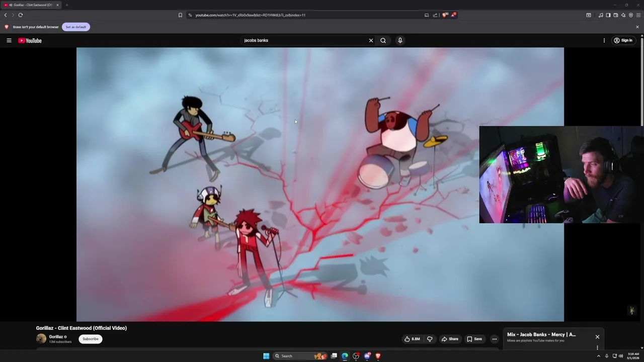Close the Mix – Jacob Banks playlist panel
Image resolution: width=644 pixels, height=362 pixels.
[x=597, y=337]
